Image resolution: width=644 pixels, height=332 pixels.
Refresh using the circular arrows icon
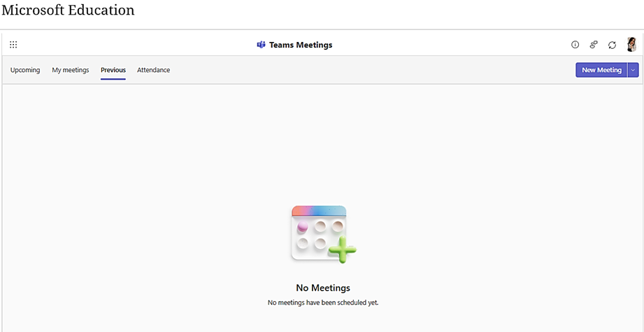tap(612, 45)
